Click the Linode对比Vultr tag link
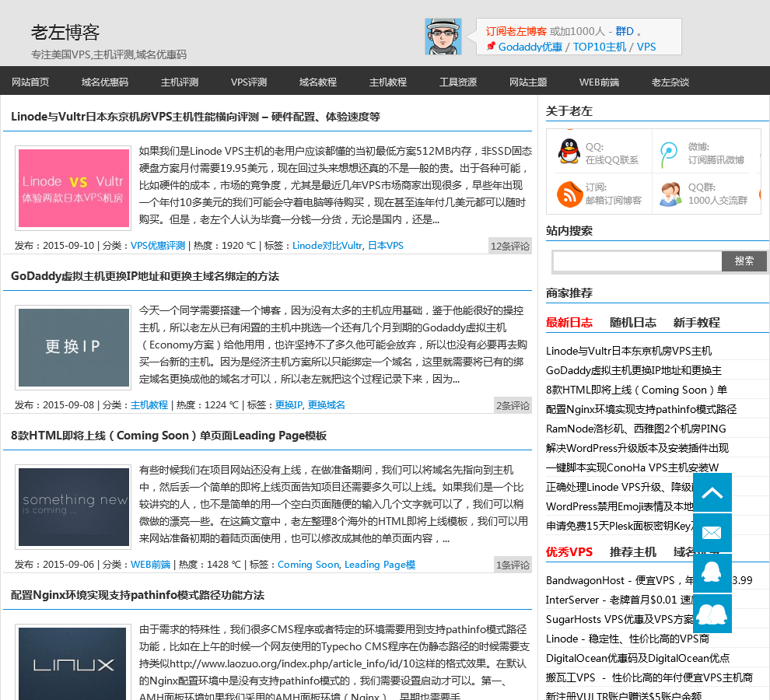770x700 pixels. click(x=327, y=246)
